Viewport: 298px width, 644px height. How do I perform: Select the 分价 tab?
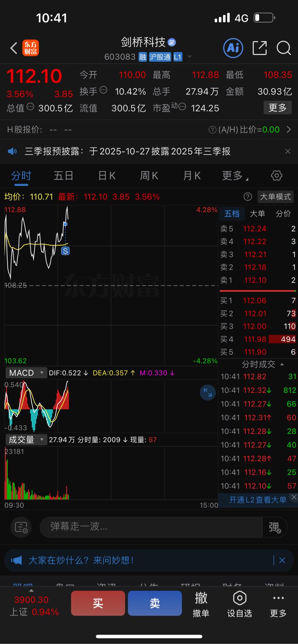pos(283,214)
